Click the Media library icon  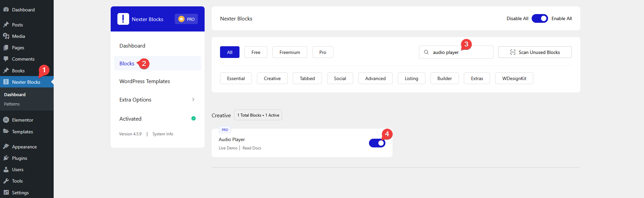pos(6,36)
